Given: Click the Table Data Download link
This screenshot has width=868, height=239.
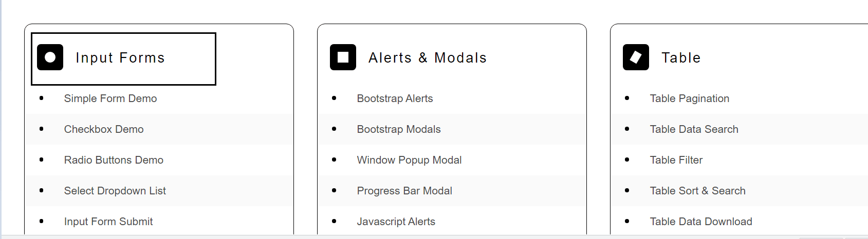Looking at the screenshot, I should coord(700,222).
